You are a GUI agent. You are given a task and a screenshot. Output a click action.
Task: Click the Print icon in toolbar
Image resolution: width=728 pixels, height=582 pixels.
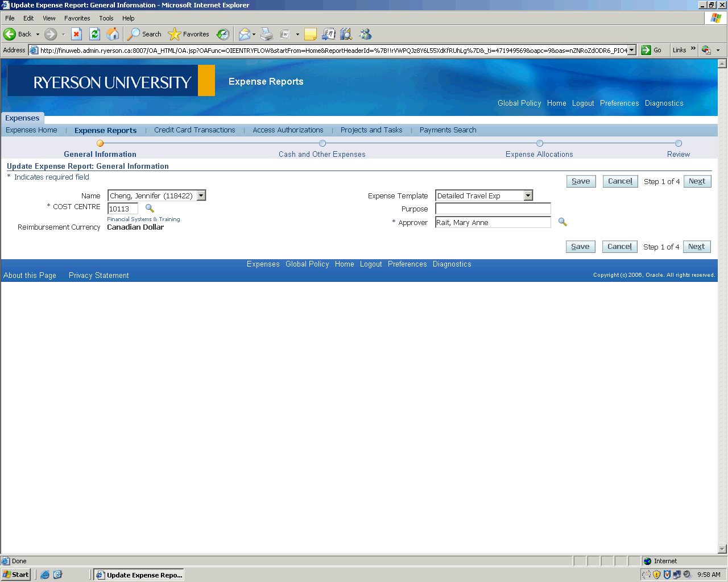[267, 34]
